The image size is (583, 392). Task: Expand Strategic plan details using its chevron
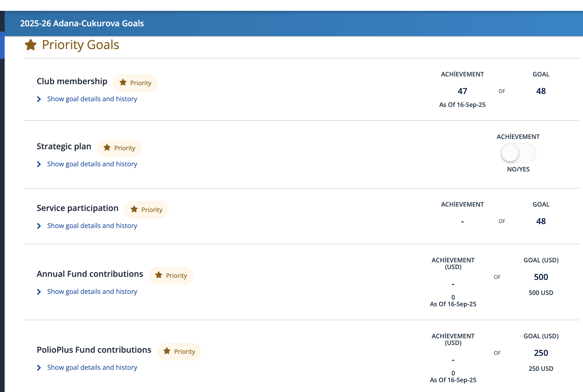(39, 164)
